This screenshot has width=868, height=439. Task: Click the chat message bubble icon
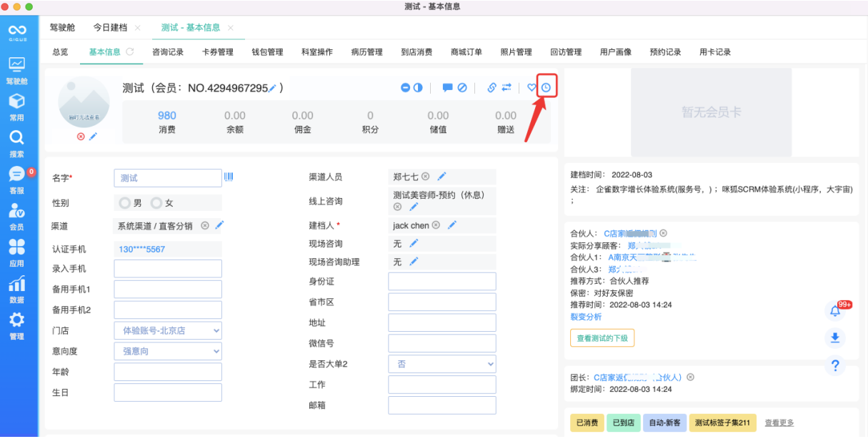(x=448, y=88)
